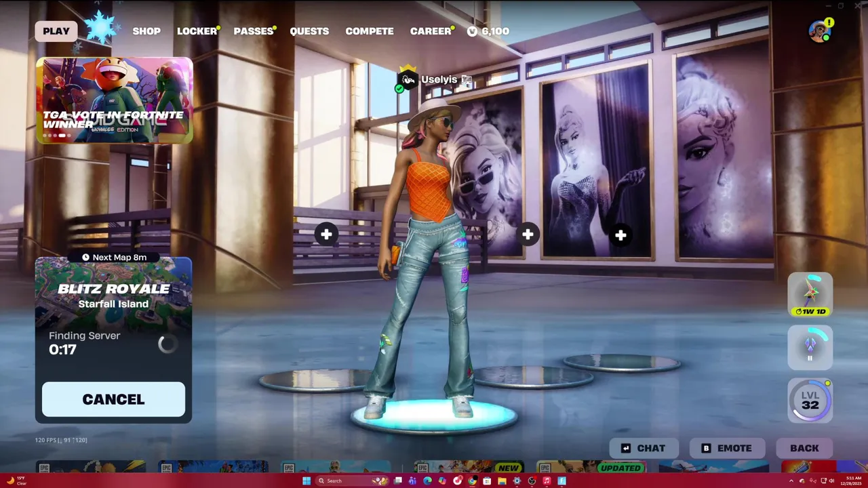Switch to the PASSES tab
Viewport: 868px width, 488px height.
click(x=253, y=31)
